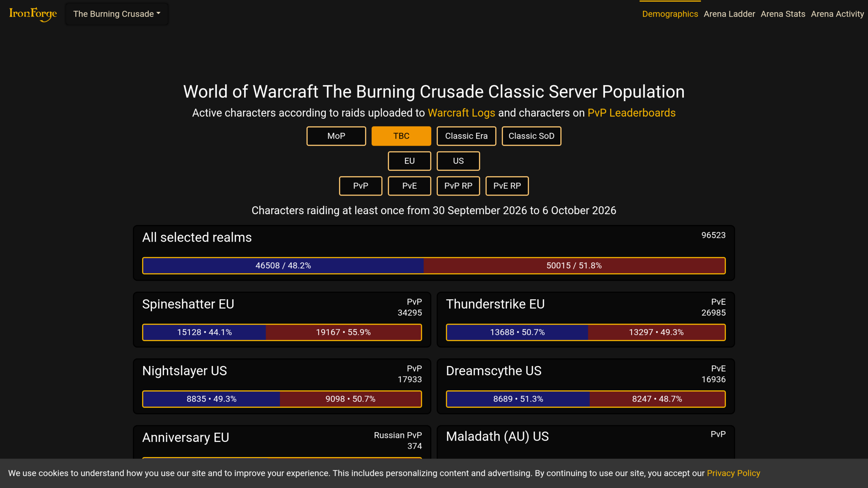Filter by PvP RP realms
This screenshot has width=868, height=488.
[458, 186]
